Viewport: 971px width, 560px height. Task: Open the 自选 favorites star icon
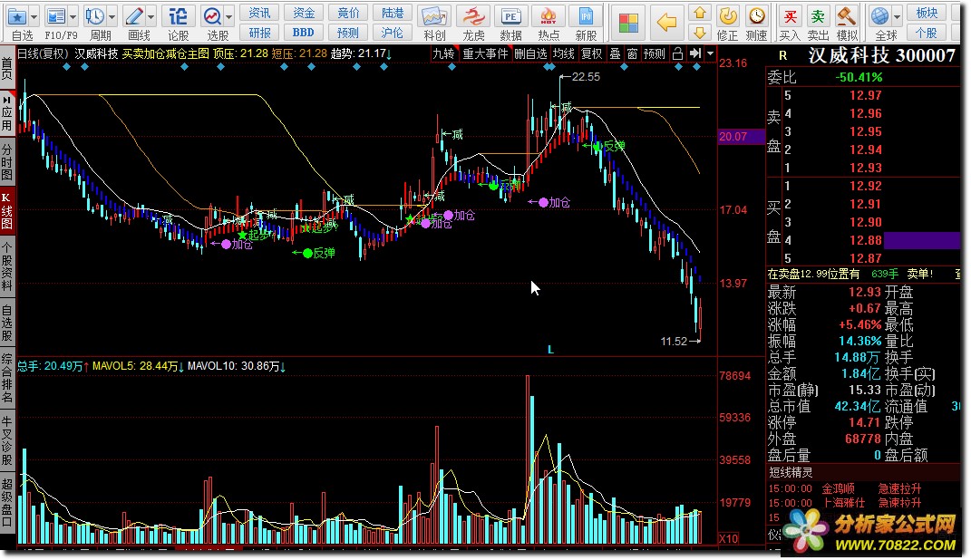[17, 16]
